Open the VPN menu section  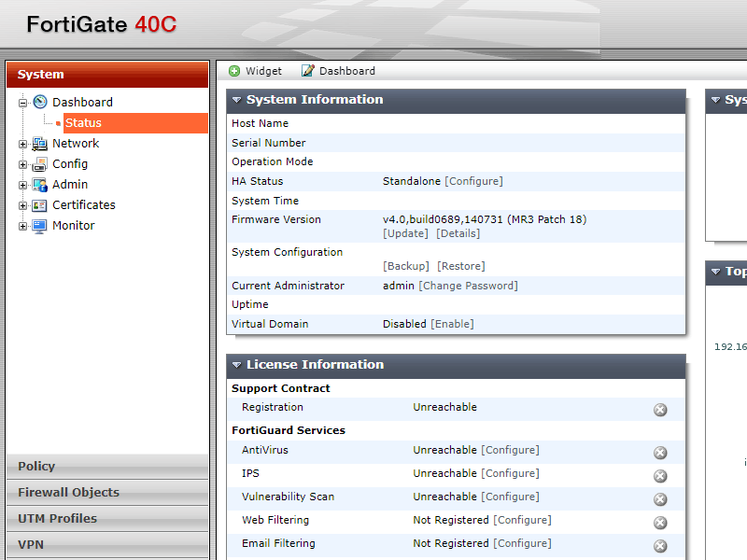pyautogui.click(x=107, y=545)
